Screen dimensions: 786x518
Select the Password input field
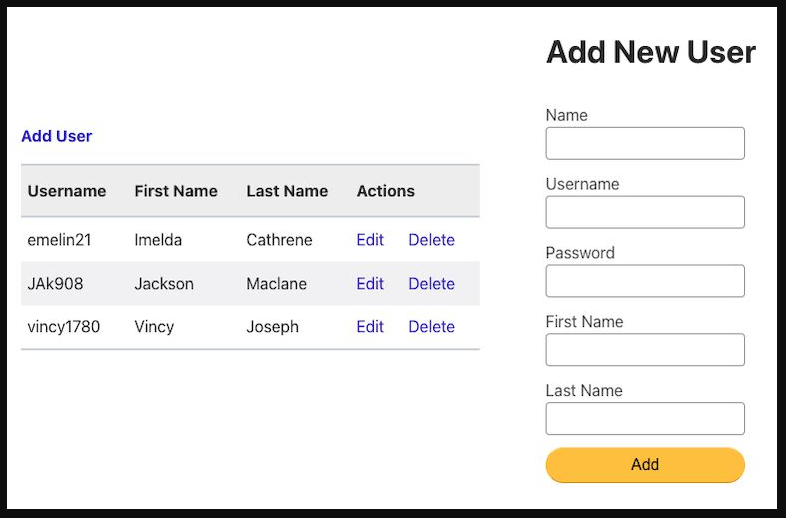[645, 281]
